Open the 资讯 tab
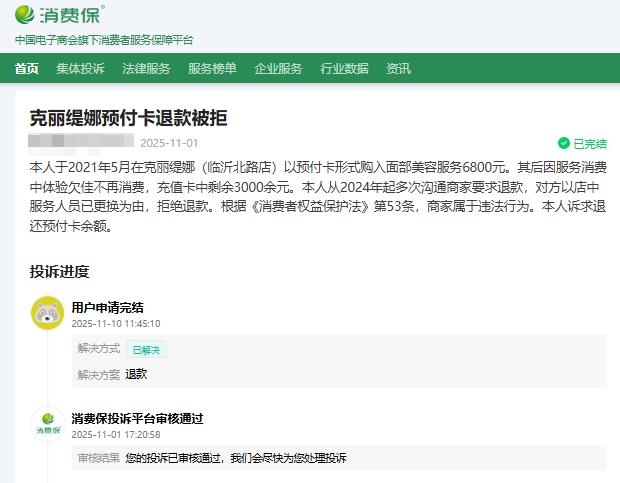The image size is (620, 483). 398,69
